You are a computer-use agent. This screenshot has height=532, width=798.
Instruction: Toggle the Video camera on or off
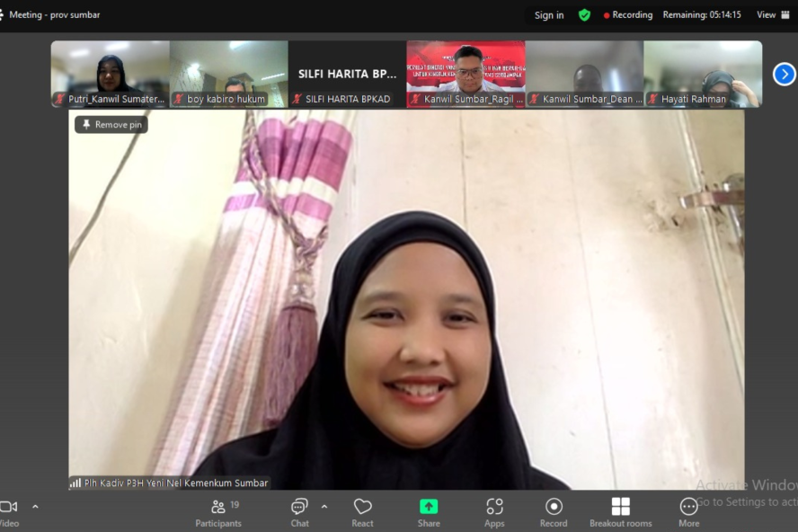9,512
